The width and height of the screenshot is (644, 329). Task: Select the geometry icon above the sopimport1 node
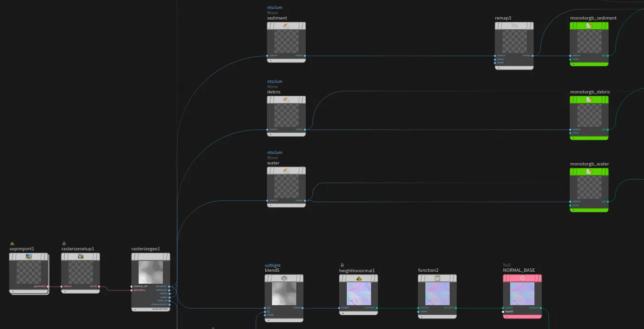click(x=12, y=244)
